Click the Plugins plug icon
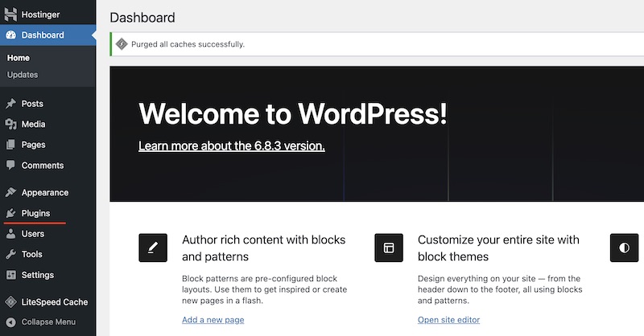 [x=11, y=213]
